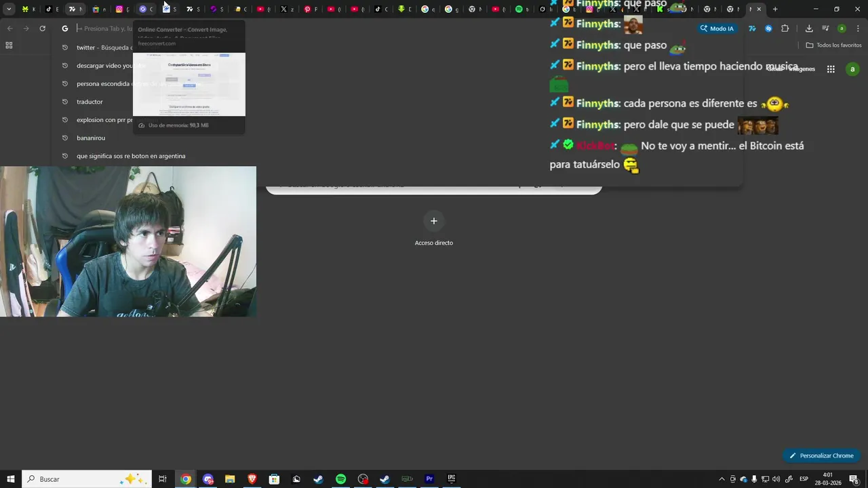The height and width of the screenshot is (488, 868).
Task: Open Epic Games launcher from taskbar
Action: [x=452, y=479]
